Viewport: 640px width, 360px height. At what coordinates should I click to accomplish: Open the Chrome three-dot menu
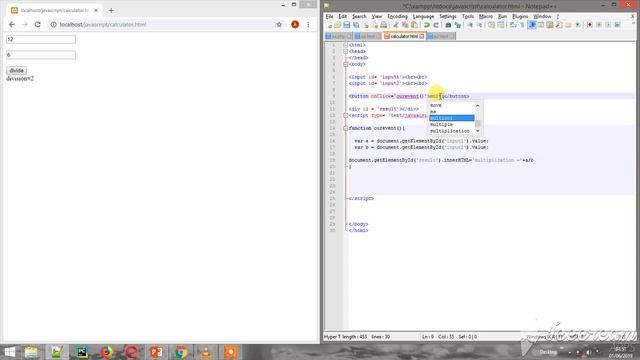(308, 24)
